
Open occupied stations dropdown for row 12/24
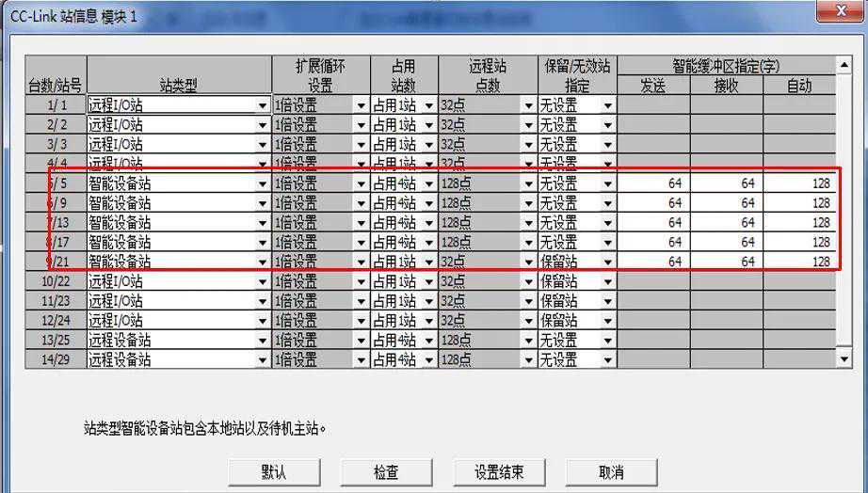[428, 321]
